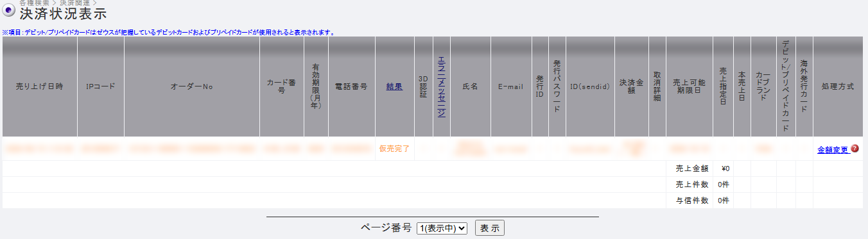The width and height of the screenshot is (868, 239).
Task: Click the 電話番号 column header
Action: [x=352, y=87]
